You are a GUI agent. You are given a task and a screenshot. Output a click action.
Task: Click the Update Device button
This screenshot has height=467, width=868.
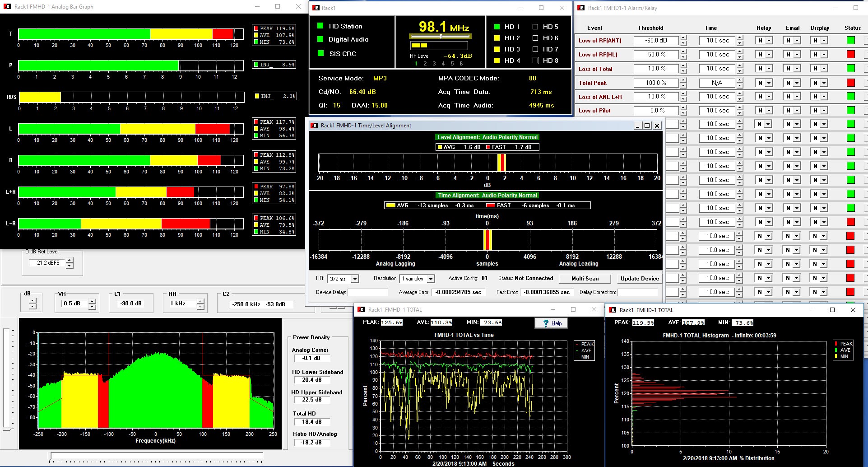[639, 279]
